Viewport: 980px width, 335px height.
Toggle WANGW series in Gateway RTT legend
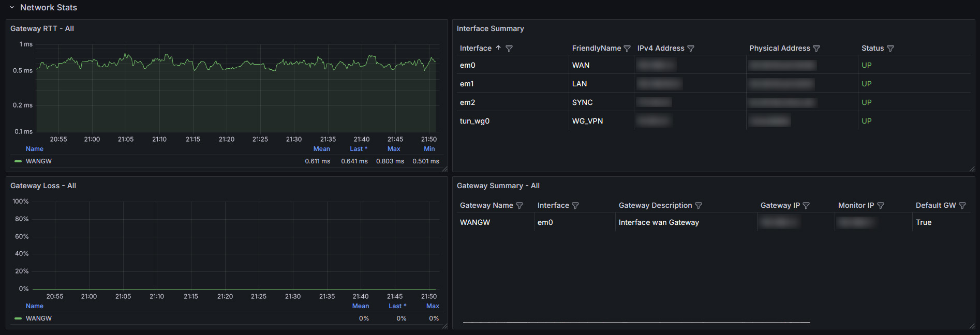tap(39, 161)
